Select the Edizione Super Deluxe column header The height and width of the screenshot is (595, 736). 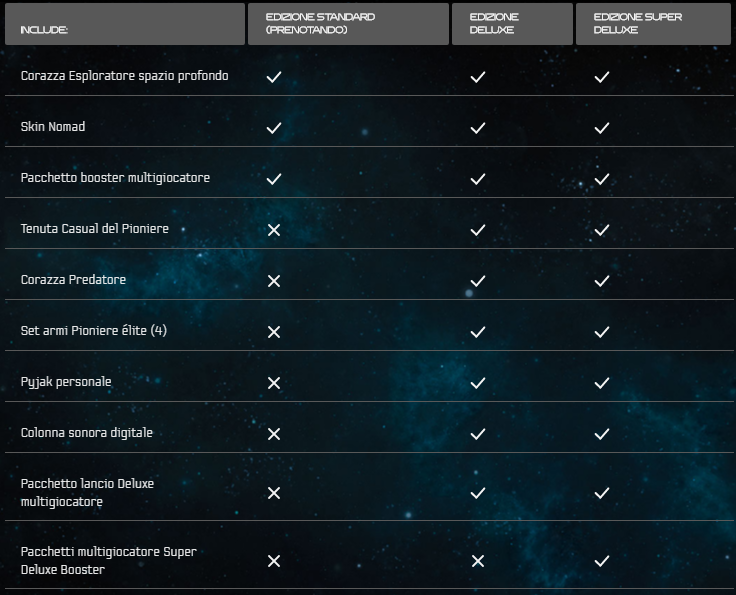tap(653, 24)
